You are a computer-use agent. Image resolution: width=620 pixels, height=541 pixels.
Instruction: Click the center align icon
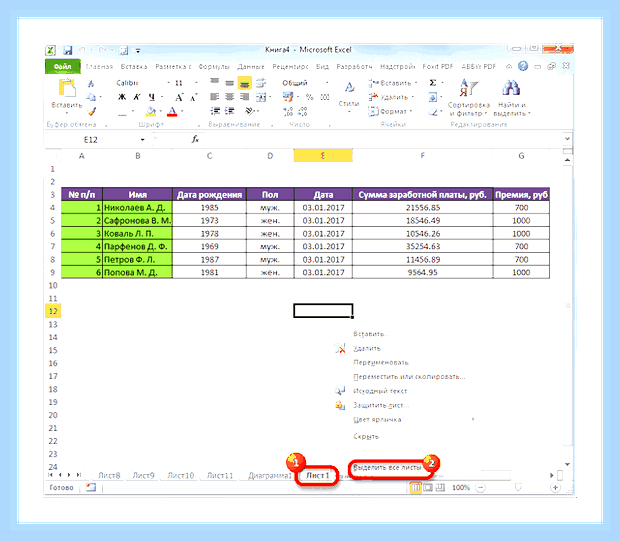click(x=230, y=97)
